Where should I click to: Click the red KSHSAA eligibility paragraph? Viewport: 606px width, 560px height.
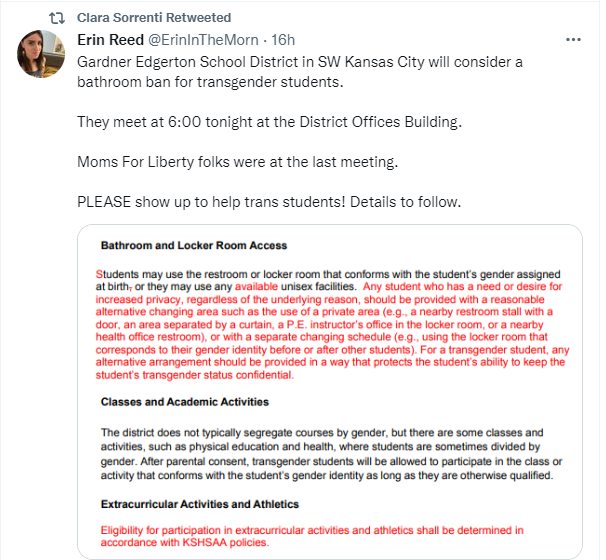[x=312, y=535]
